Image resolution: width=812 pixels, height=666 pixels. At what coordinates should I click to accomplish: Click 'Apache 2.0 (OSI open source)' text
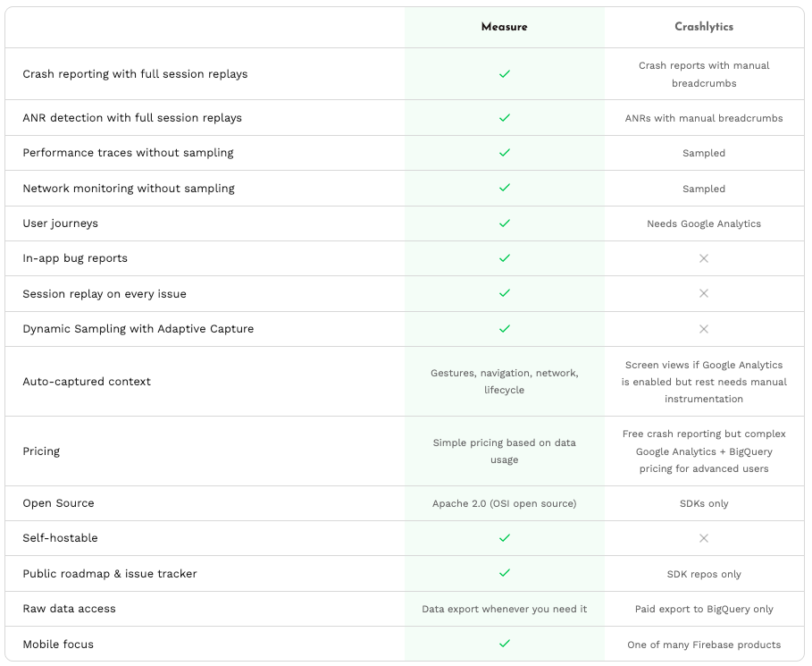[505, 504]
